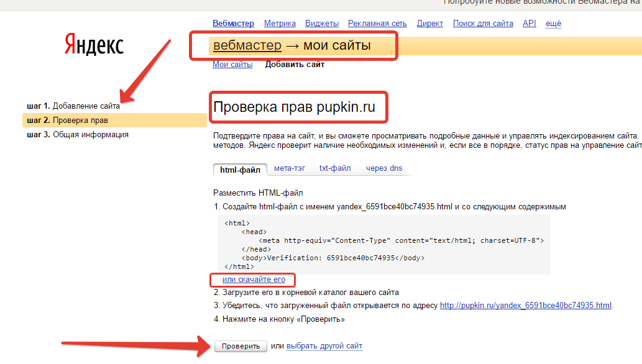The height and width of the screenshot is (364, 642).
Task: Open the Вебмастер service link
Action: [233, 24]
